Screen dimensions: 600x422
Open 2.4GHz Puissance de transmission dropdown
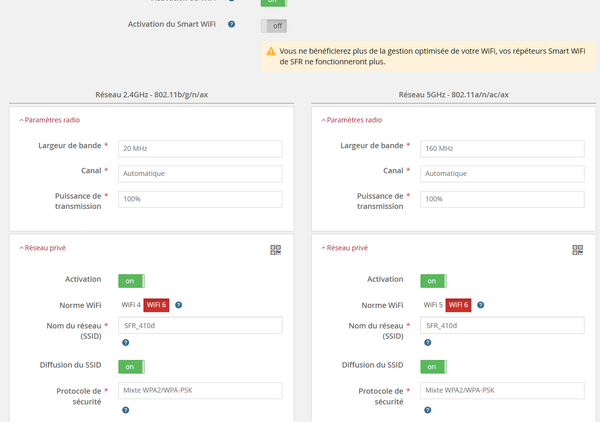tap(200, 199)
